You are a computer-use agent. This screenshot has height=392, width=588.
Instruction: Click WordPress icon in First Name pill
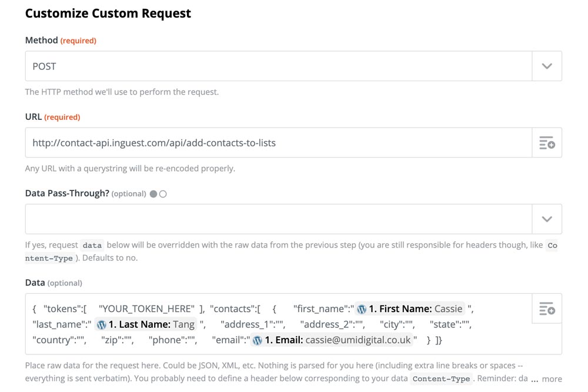click(362, 309)
